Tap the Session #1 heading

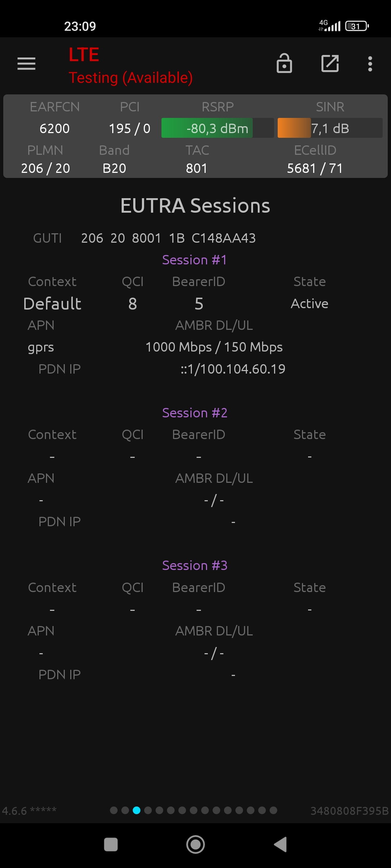[x=195, y=260]
